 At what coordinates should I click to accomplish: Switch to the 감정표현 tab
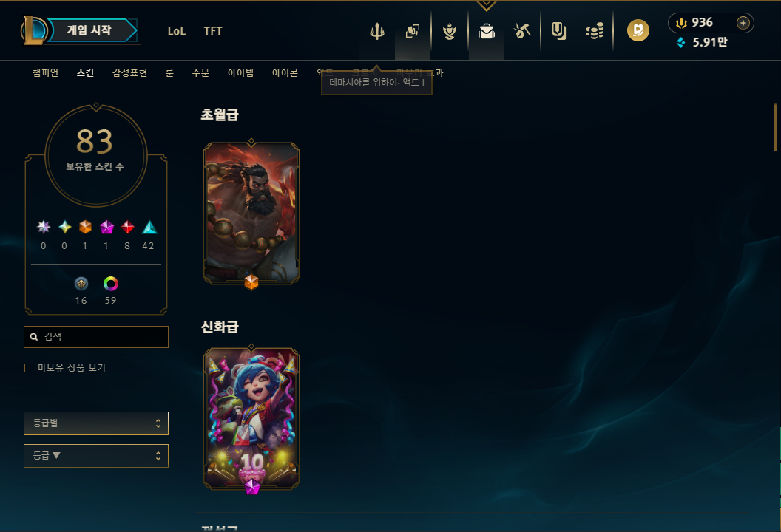point(129,72)
